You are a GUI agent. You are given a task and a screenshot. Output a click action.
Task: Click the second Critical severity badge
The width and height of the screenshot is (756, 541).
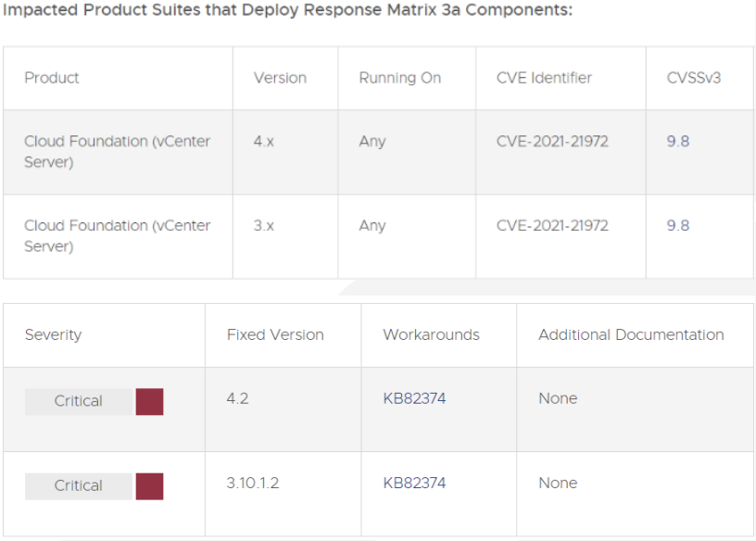pos(79,485)
